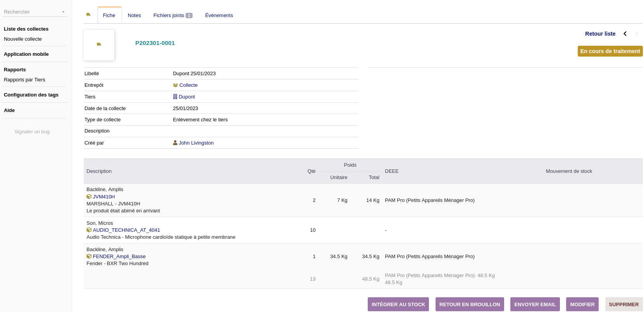
Task: Open Aide in the sidebar
Action: tap(9, 110)
